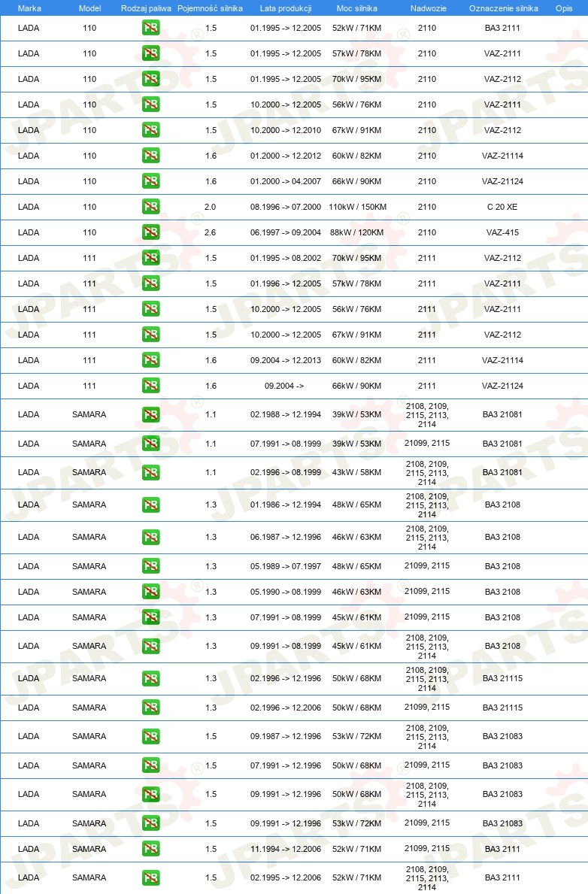Screen dimensions: 588x894
Task: Select the production years cell '02.1995 -> 12.2006'
Action: [286, 878]
